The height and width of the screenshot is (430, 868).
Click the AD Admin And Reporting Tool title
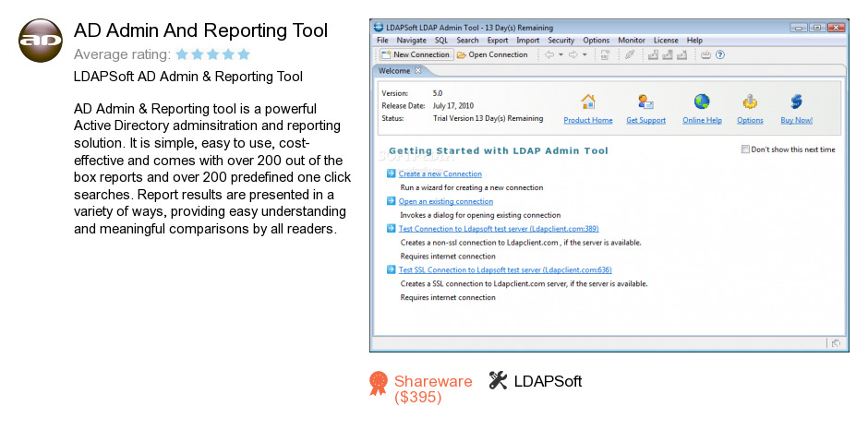[201, 30]
